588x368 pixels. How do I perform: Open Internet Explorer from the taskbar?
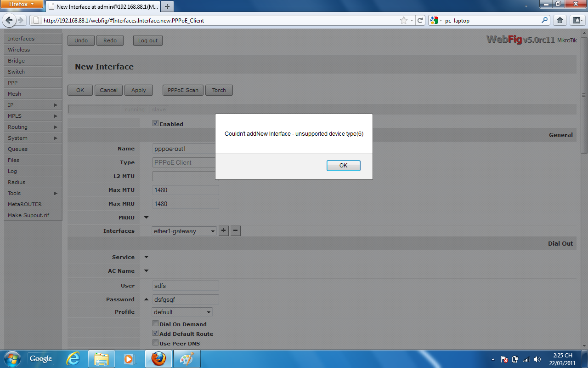pyautogui.click(x=73, y=358)
